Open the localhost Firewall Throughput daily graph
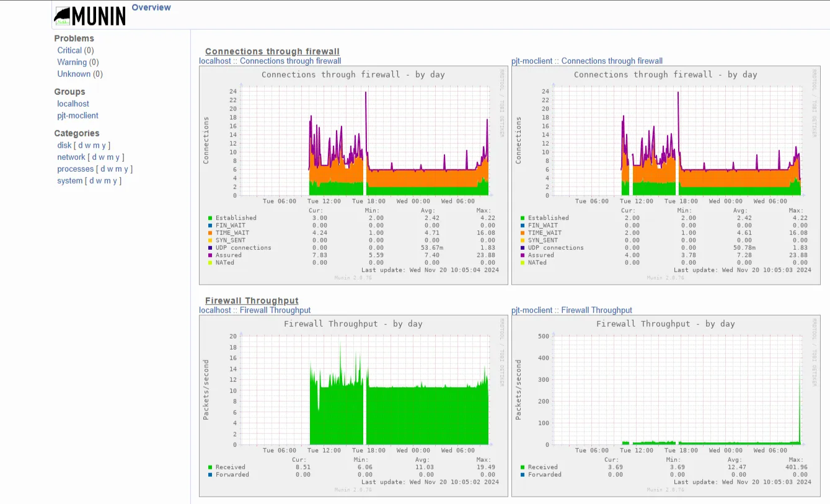The height and width of the screenshot is (504, 830). [353, 406]
